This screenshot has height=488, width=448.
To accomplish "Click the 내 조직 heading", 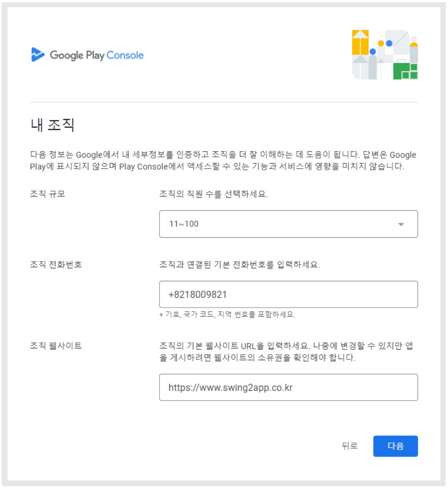I will point(53,125).
